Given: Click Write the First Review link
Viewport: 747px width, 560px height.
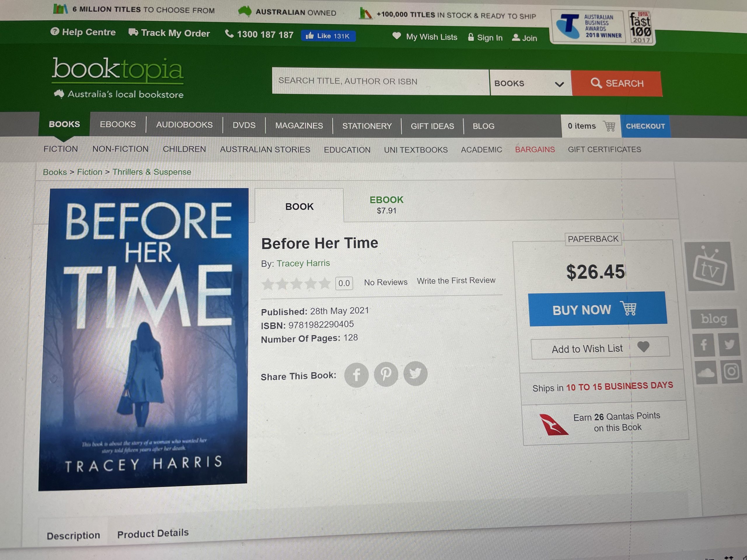Looking at the screenshot, I should click(456, 281).
